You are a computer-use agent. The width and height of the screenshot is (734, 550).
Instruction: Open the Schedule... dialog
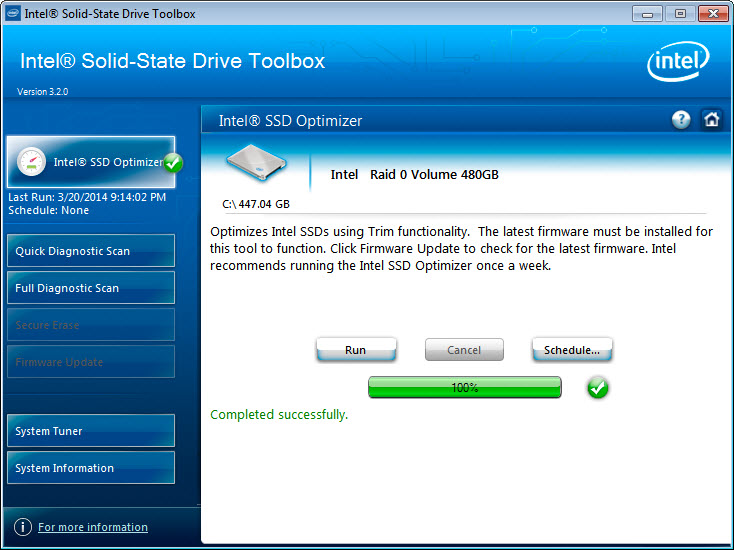(x=572, y=350)
